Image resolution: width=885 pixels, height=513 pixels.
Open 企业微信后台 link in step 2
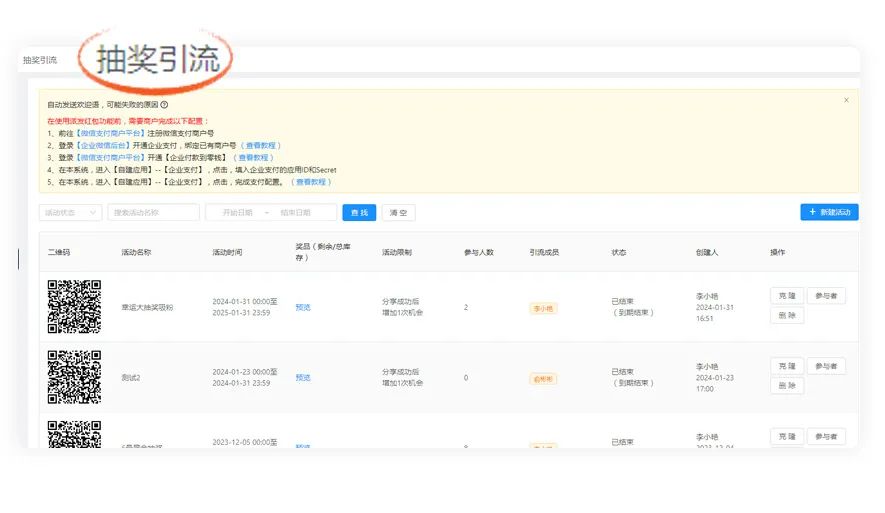tap(104, 146)
